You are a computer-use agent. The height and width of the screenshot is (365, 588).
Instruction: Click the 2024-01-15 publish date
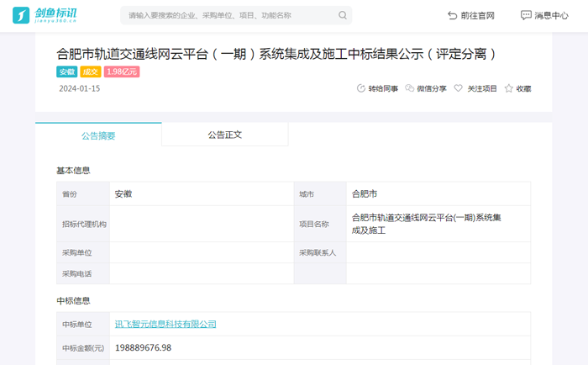(x=80, y=88)
